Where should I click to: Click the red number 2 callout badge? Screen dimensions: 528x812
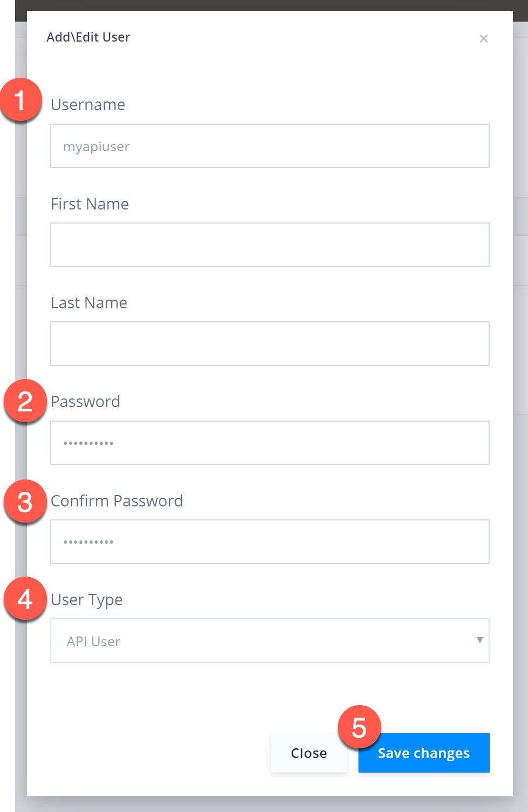click(x=25, y=402)
